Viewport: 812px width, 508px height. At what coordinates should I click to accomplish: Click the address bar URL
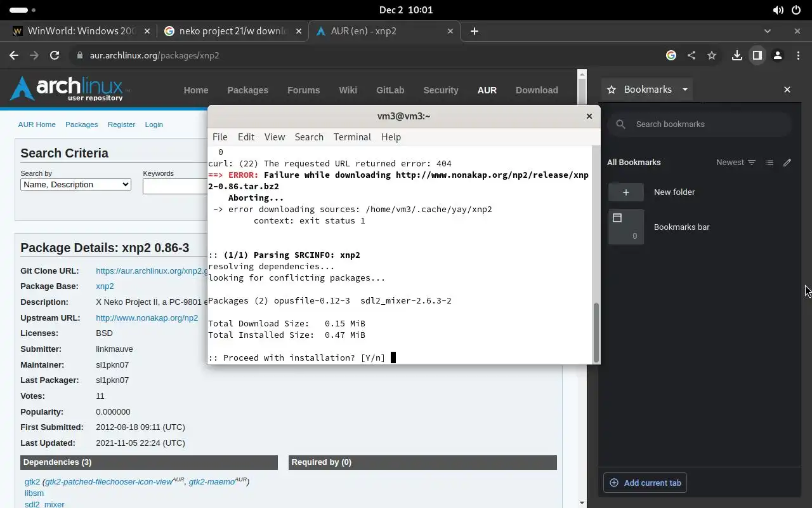tap(154, 55)
